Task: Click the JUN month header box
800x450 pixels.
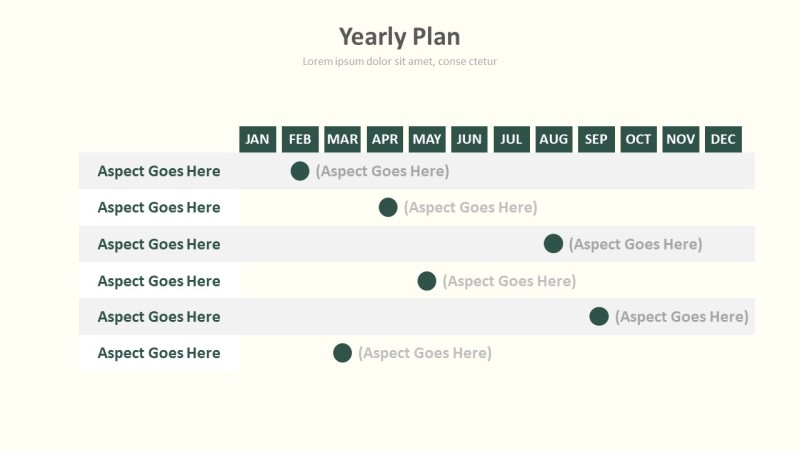Action: tap(469, 139)
